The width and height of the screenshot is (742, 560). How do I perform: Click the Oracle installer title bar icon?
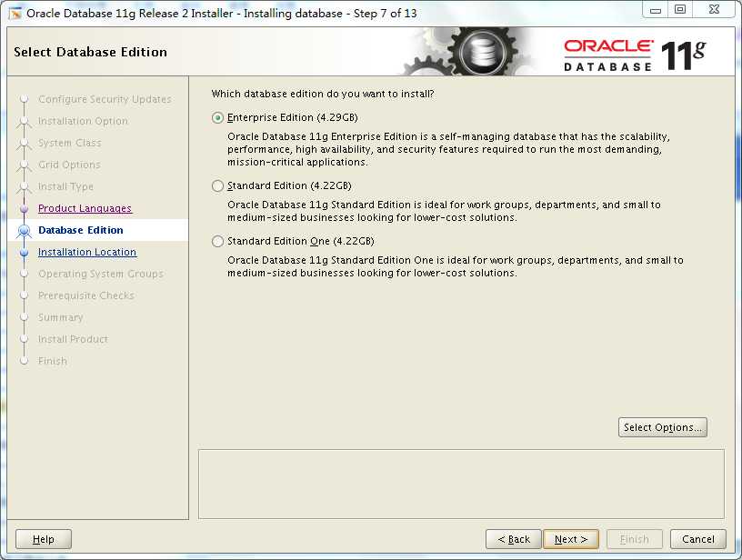pos(15,14)
